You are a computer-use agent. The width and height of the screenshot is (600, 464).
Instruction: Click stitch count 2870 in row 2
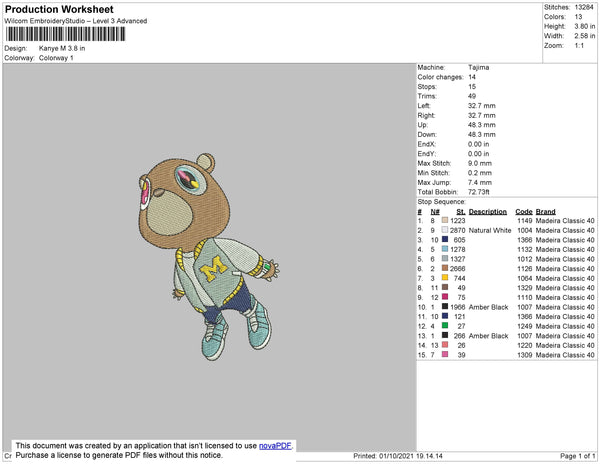[x=458, y=230]
